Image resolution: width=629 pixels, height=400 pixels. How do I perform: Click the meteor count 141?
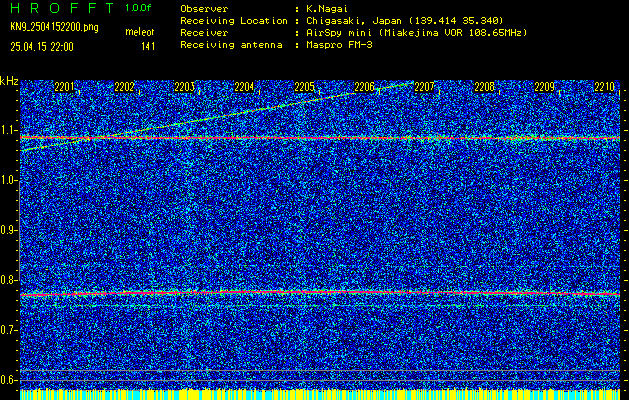click(x=148, y=47)
